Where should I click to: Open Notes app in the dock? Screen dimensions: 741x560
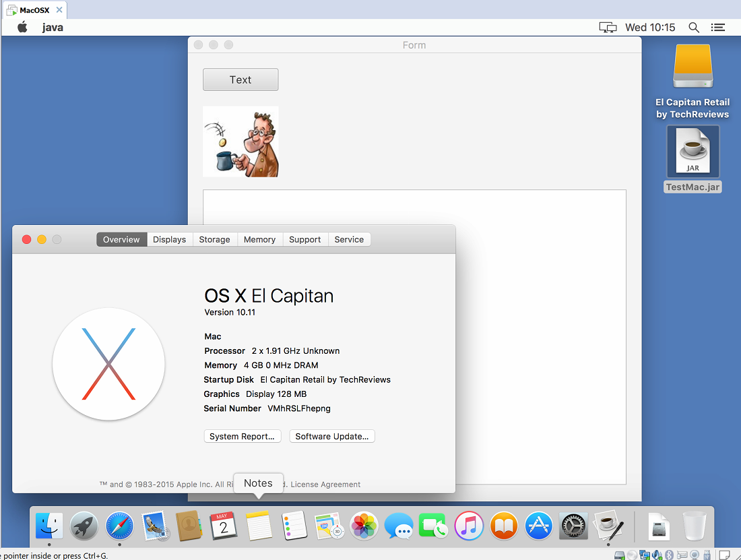tap(259, 526)
